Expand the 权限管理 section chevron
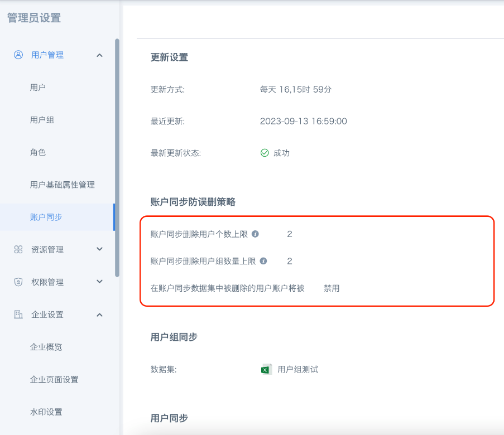504x435 pixels. 100,282
